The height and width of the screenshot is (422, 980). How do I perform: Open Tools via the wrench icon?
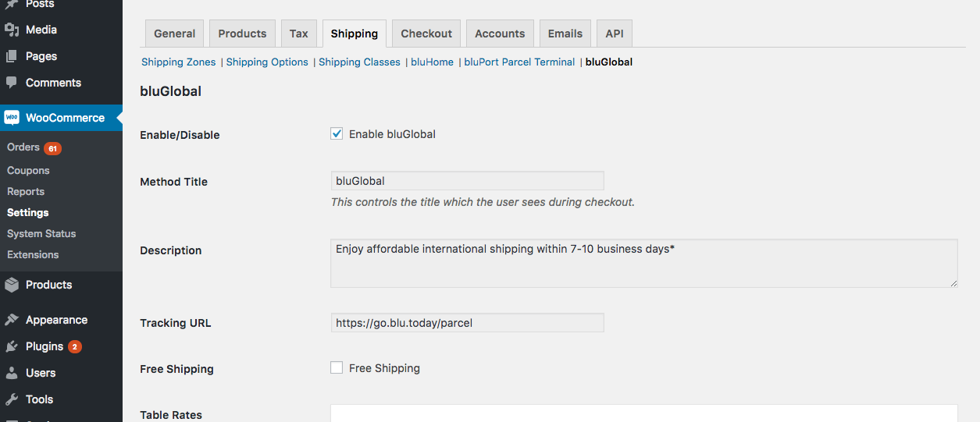(12, 399)
